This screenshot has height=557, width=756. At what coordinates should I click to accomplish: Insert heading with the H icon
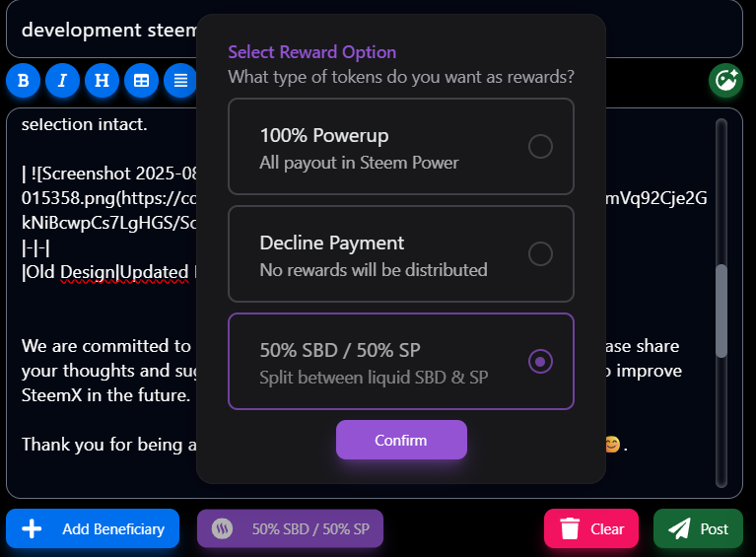click(102, 81)
